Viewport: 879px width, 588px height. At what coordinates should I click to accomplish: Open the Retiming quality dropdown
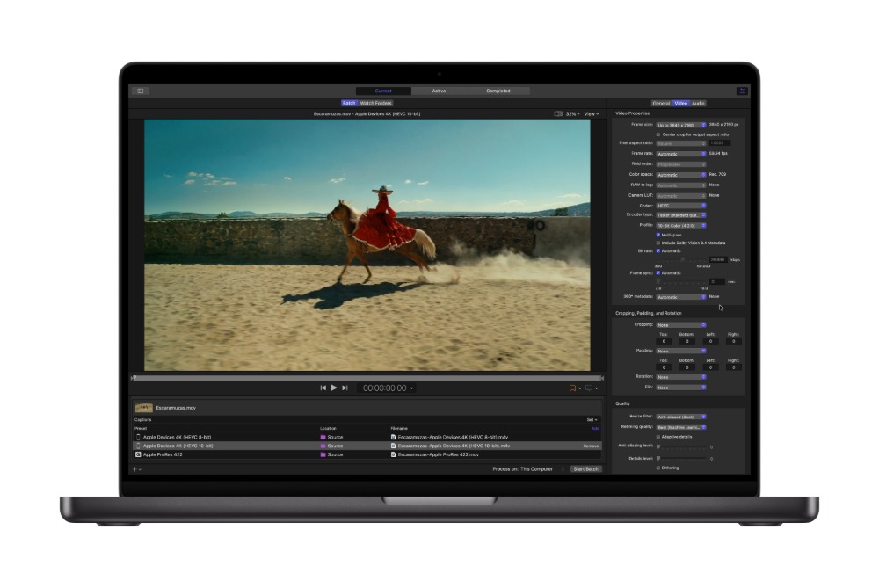pyautogui.click(x=682, y=427)
